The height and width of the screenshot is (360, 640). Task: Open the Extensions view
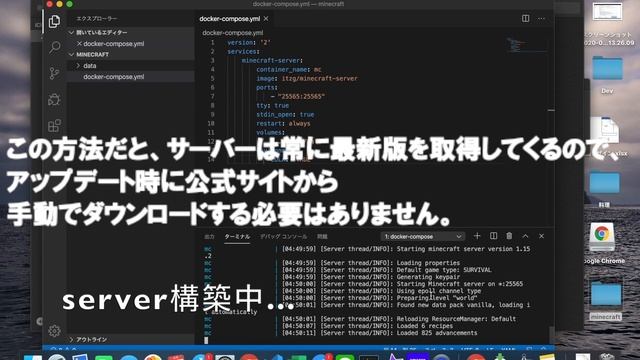click(x=54, y=126)
